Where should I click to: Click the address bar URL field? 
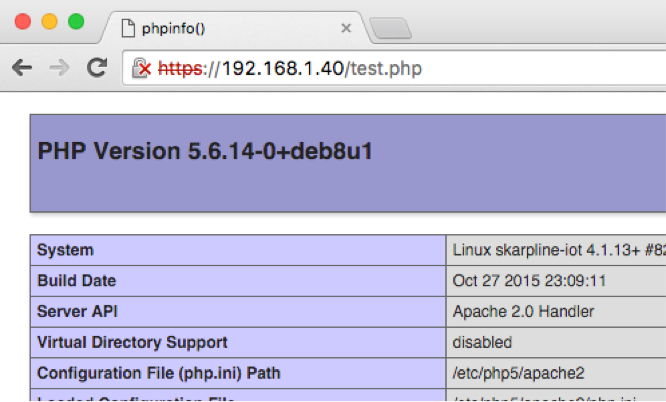pyautogui.click(x=400, y=68)
